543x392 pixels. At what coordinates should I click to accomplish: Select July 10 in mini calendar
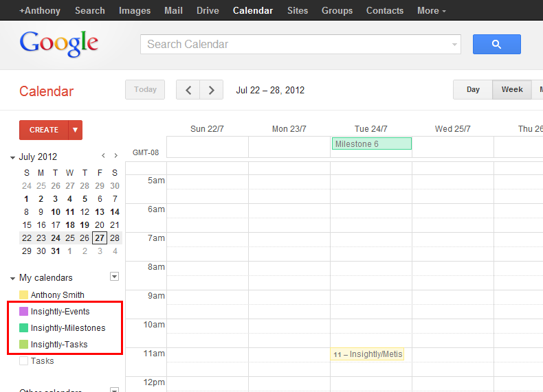pos(56,212)
